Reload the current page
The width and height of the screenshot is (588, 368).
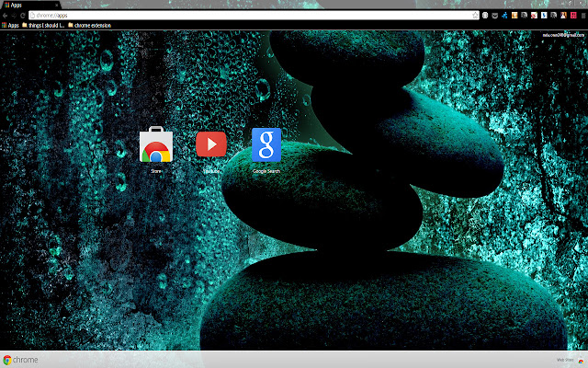(22, 16)
